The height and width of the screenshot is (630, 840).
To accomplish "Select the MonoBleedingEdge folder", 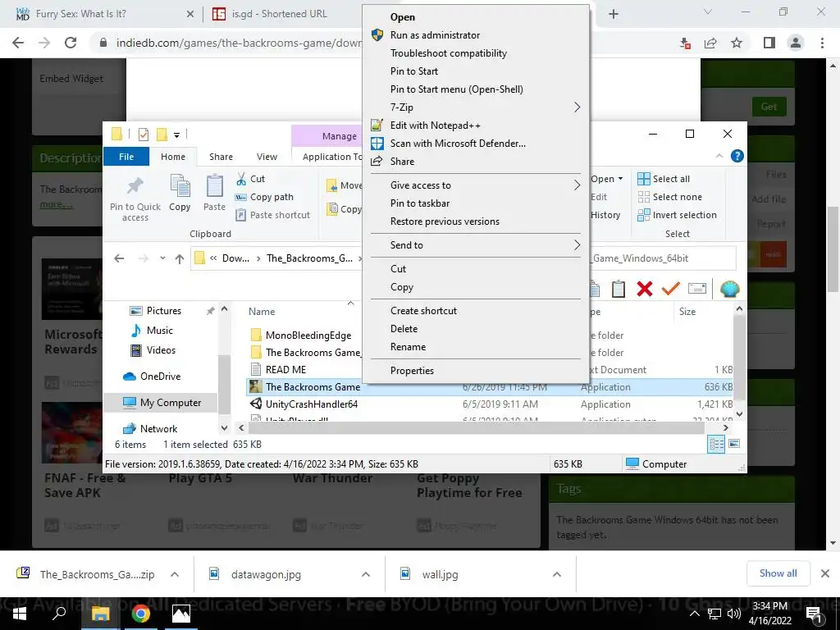I will click(x=308, y=336).
